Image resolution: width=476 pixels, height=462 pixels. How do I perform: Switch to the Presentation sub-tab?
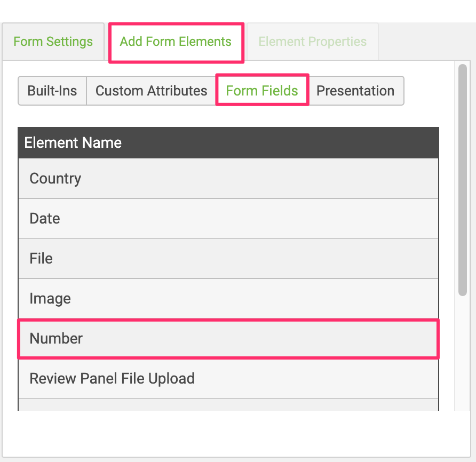355,91
